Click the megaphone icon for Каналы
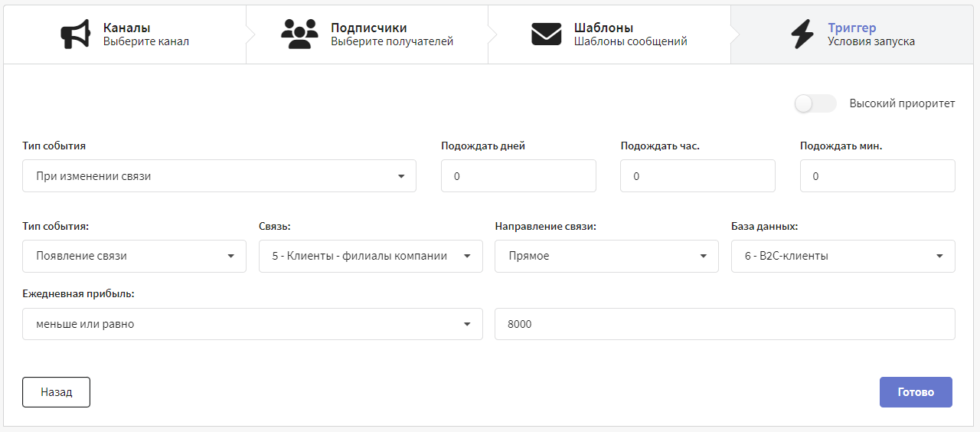Screen dimensions: 980x432 (75, 34)
